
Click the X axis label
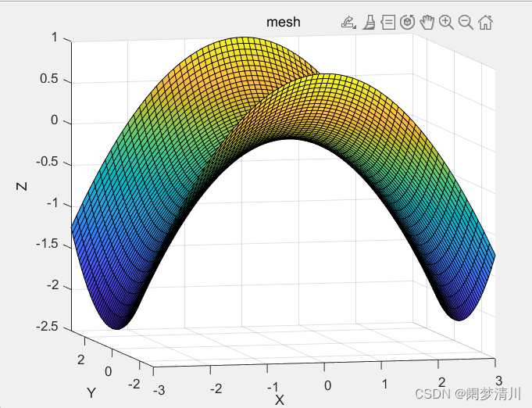click(x=279, y=400)
